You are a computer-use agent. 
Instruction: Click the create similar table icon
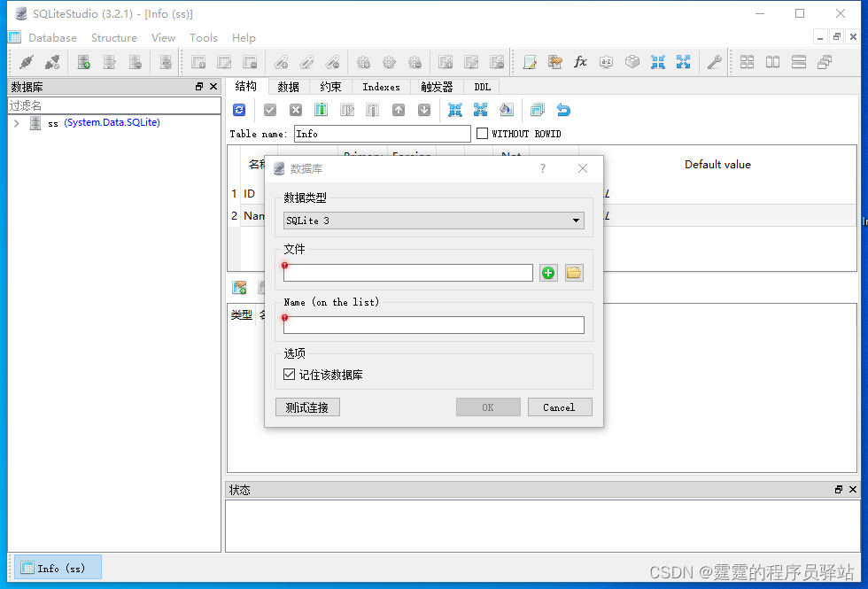537,110
